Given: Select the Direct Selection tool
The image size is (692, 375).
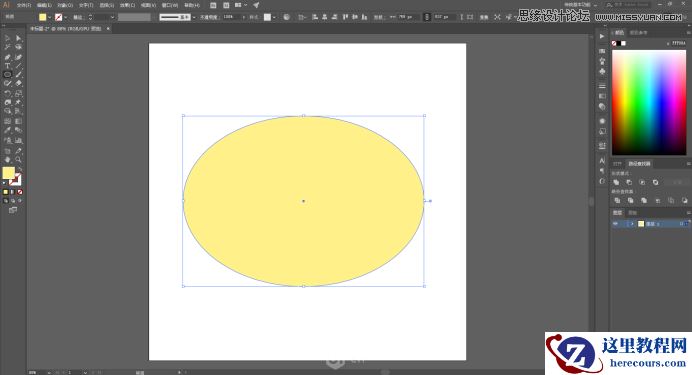Looking at the screenshot, I should 19,38.
